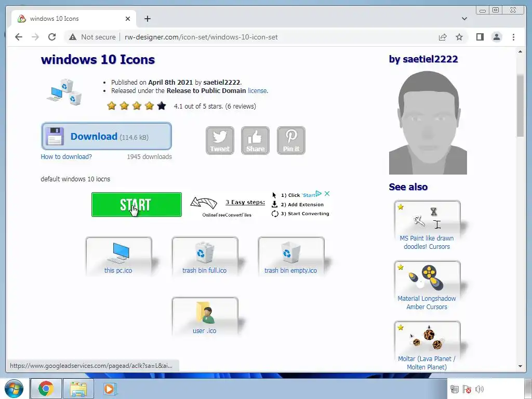Click the vertical scrollbar thumb

(520, 105)
